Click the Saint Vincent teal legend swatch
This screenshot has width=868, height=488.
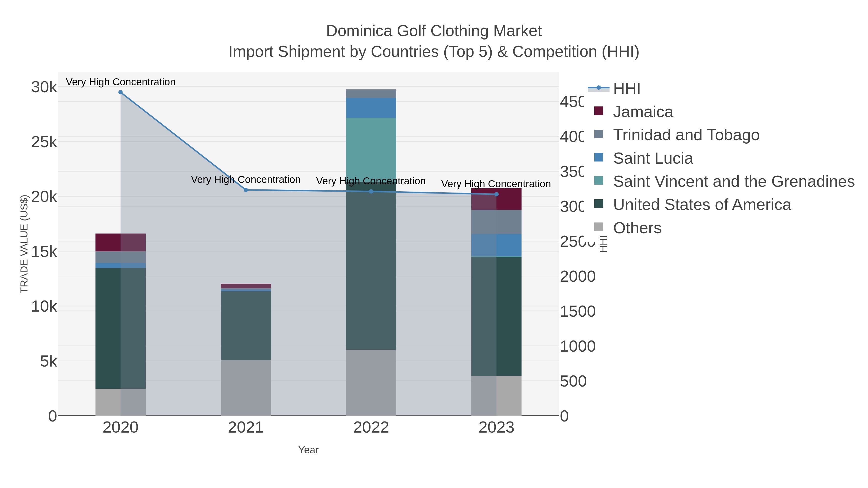pos(598,180)
